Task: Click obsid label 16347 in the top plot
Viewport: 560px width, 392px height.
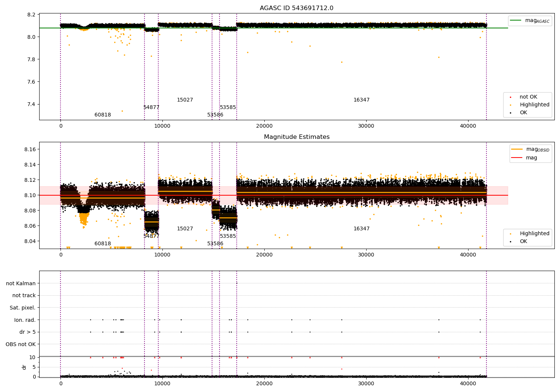Action: tap(362, 100)
